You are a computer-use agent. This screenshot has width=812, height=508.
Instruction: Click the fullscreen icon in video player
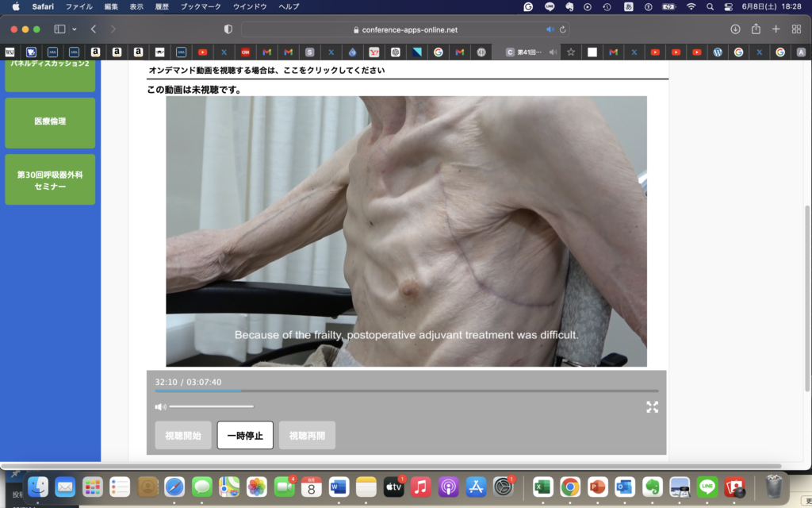pyautogui.click(x=652, y=407)
